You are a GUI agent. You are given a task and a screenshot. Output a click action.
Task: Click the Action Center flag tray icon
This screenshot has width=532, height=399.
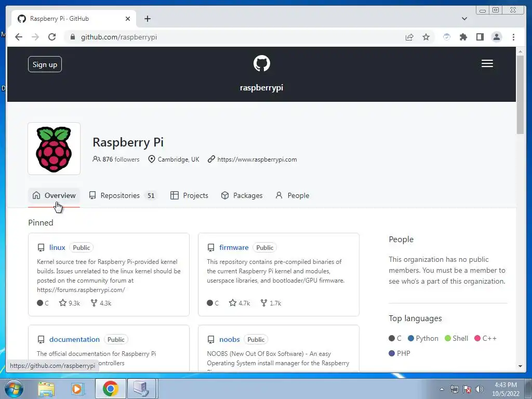tap(467, 389)
